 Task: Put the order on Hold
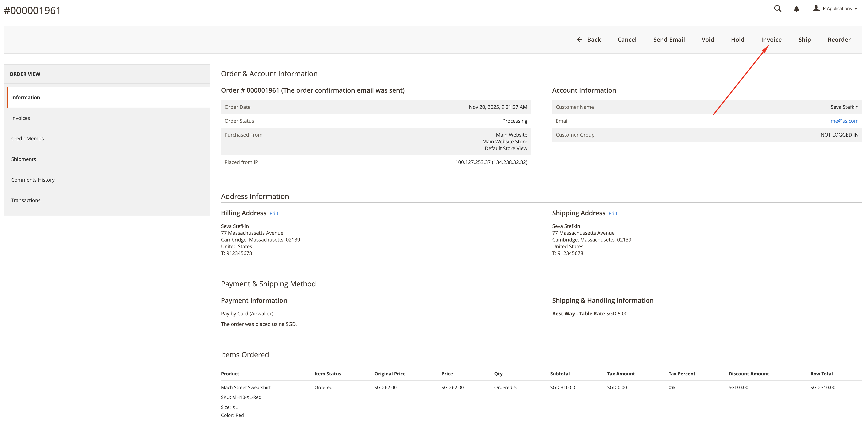pos(738,40)
